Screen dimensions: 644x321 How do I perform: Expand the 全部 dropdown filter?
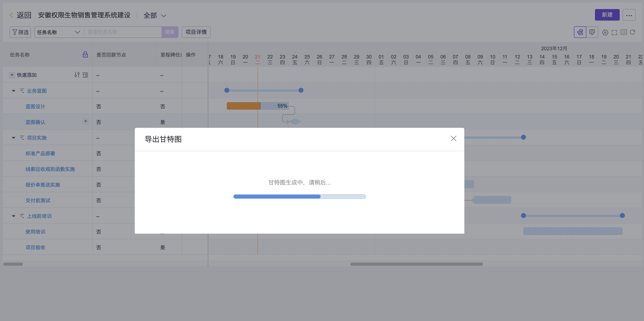155,15
